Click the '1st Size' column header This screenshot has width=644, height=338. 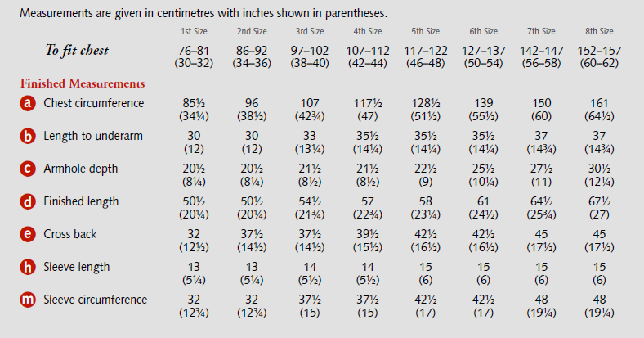coord(195,32)
